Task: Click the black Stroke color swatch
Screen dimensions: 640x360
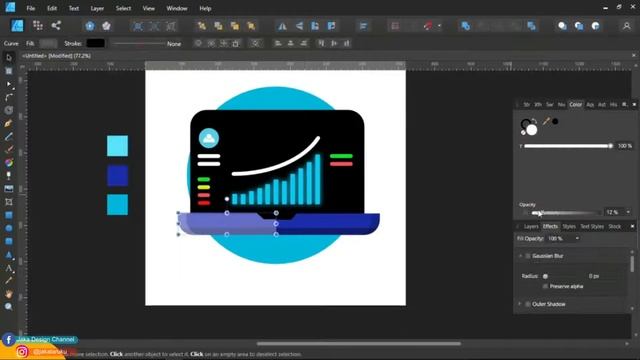Action: [96, 43]
